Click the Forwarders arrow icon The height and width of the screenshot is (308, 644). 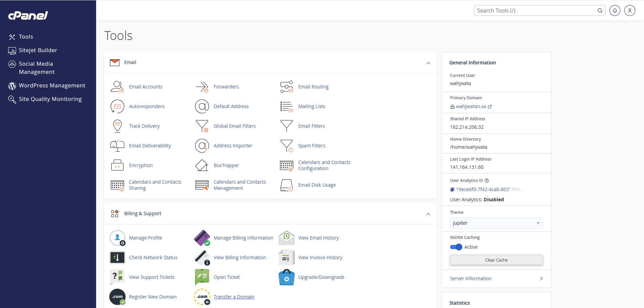pos(202,87)
